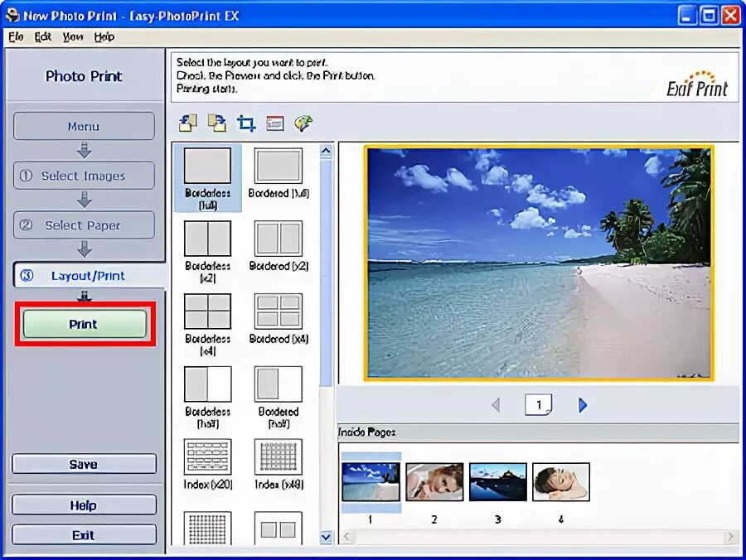The height and width of the screenshot is (560, 746).
Task: Choose the Borderless (half) layout
Action: click(x=207, y=397)
